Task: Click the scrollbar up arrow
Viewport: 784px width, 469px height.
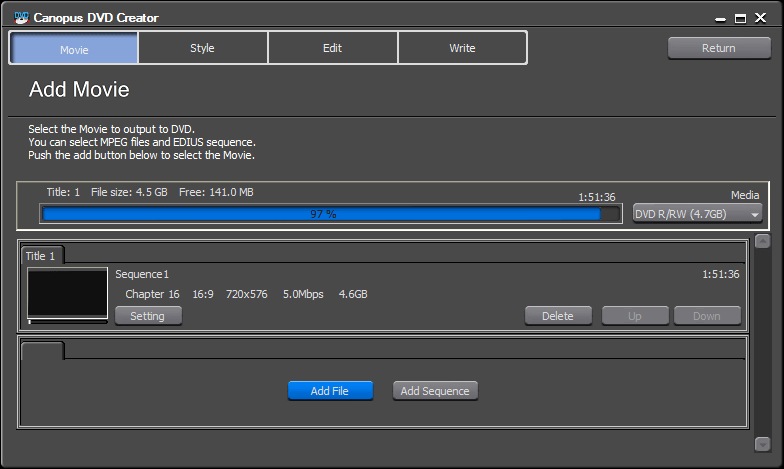Action: [762, 242]
